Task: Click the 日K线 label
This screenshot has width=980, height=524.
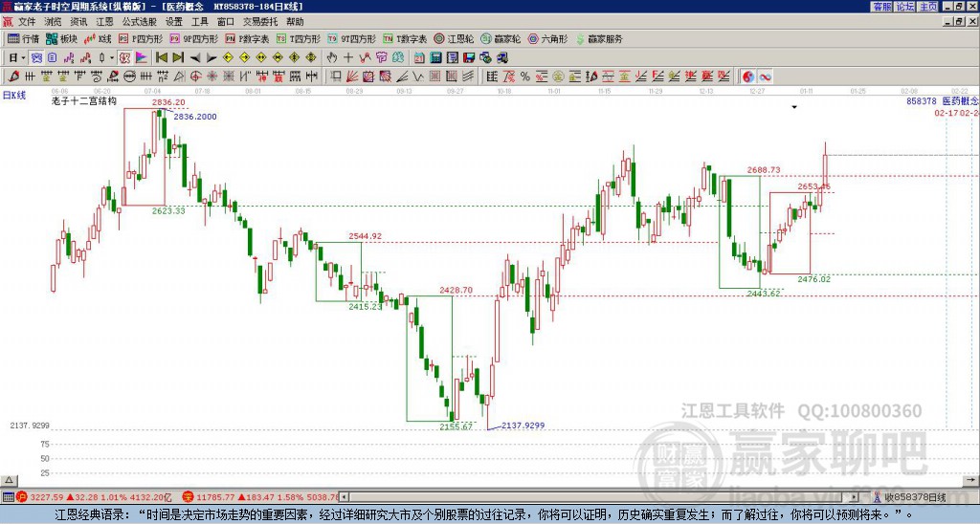Action: point(14,96)
